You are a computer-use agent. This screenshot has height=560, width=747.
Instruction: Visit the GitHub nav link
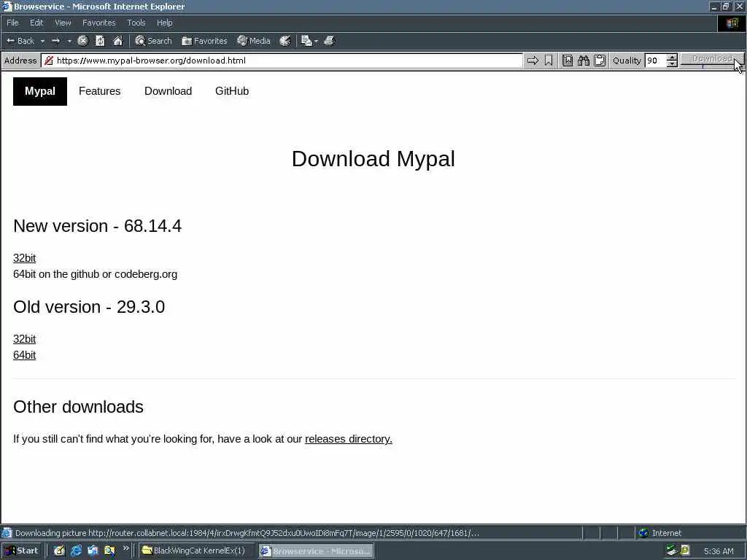(232, 91)
